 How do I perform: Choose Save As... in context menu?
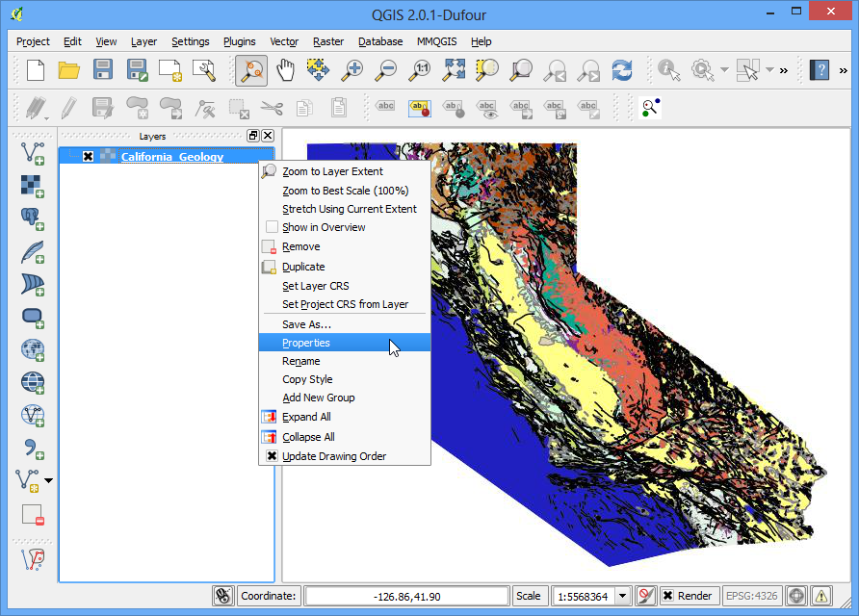pyautogui.click(x=345, y=324)
